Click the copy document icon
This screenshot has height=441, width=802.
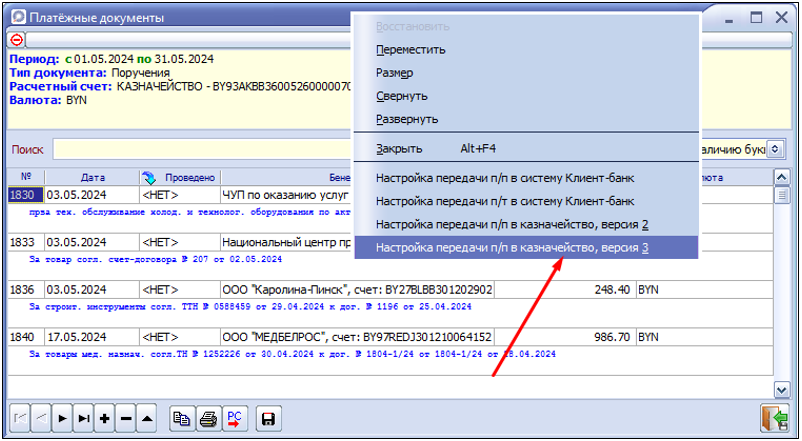tap(180, 419)
